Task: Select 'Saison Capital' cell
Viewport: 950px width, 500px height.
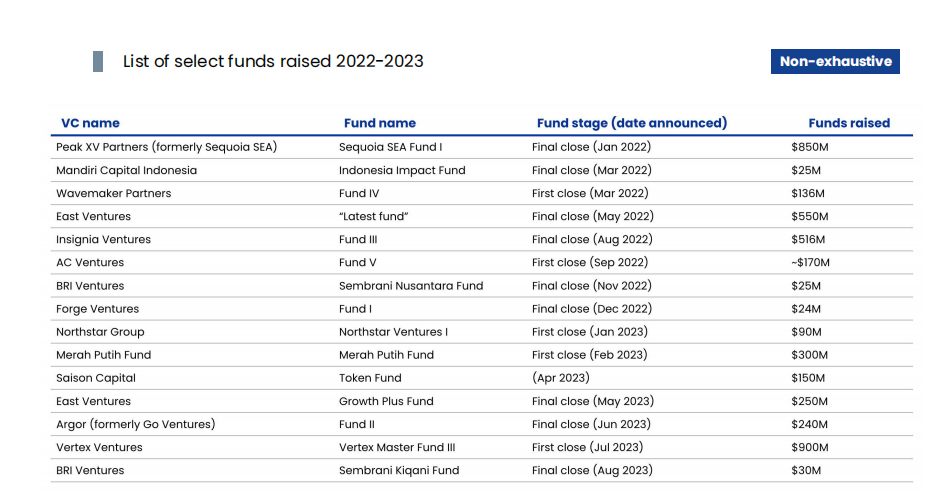Action: [96, 378]
